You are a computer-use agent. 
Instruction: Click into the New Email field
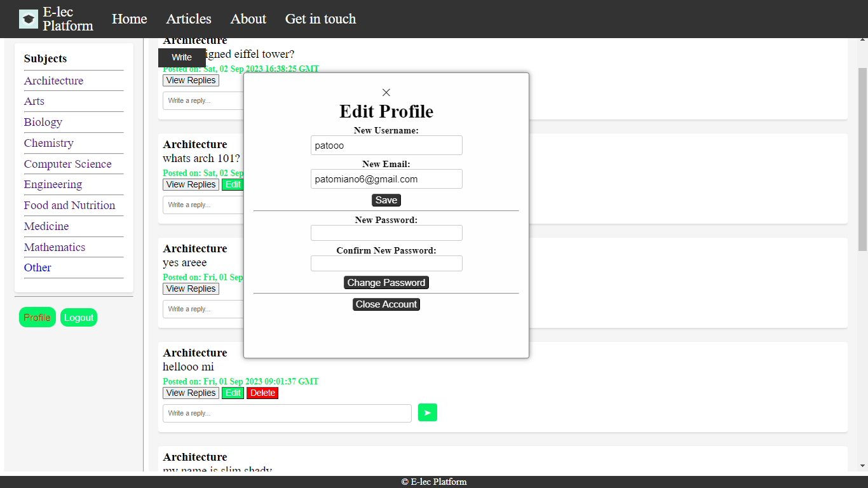coord(386,179)
